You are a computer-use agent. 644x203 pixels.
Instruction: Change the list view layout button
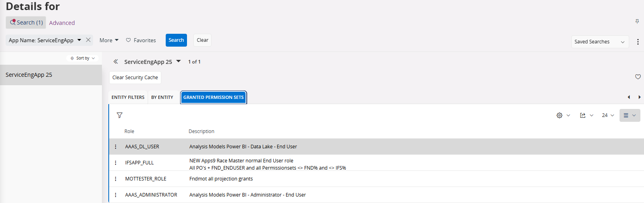630,115
